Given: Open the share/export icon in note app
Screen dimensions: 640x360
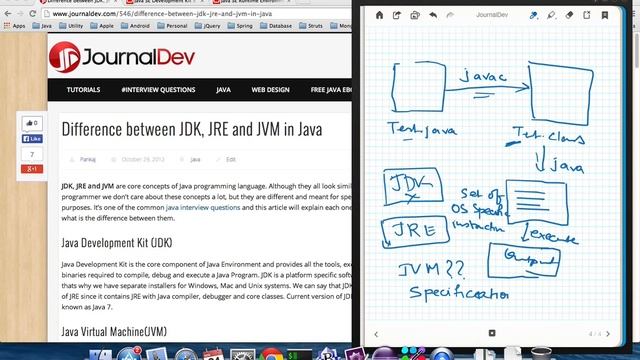Looking at the screenshot, I should click(397, 16).
